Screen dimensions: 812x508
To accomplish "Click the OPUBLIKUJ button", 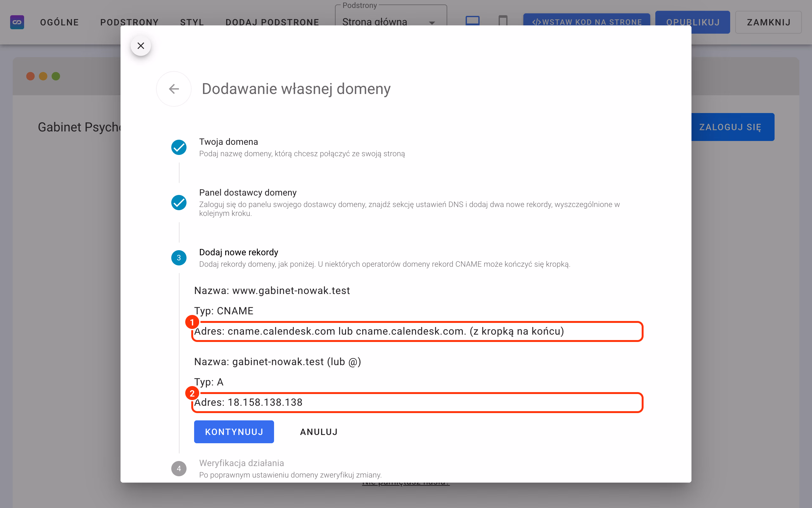I will 692,22.
